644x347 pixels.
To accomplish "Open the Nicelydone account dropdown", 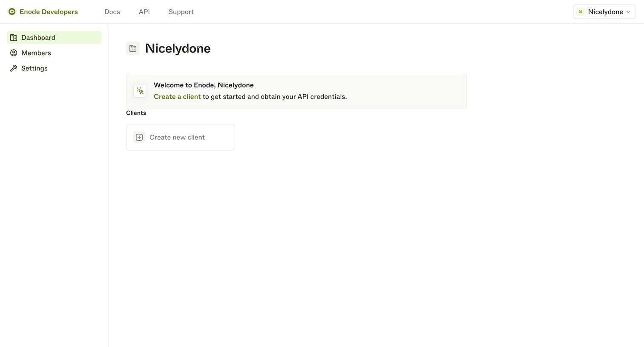I will click(604, 12).
